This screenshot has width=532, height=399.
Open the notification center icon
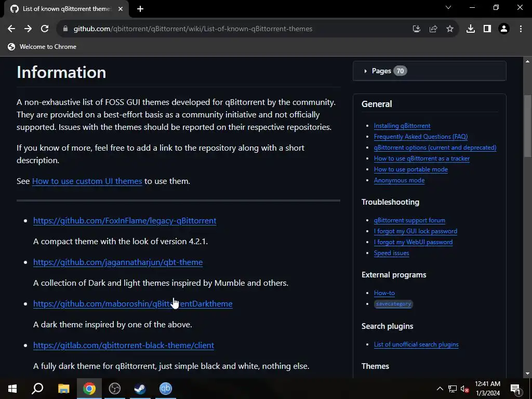(x=515, y=389)
